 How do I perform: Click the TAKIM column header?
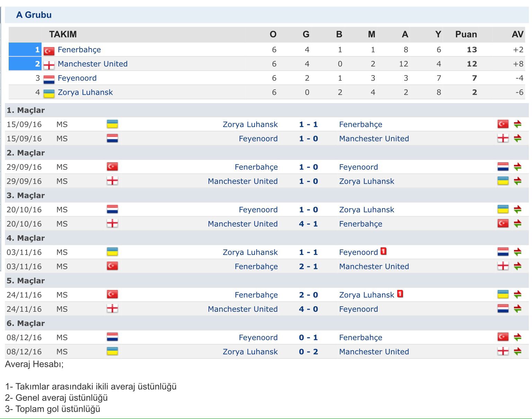[x=63, y=34]
